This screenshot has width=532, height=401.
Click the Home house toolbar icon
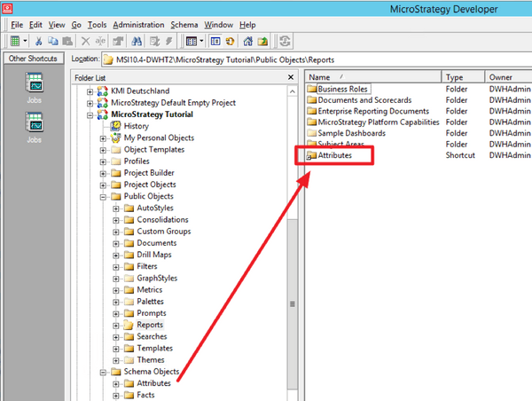[x=248, y=41]
